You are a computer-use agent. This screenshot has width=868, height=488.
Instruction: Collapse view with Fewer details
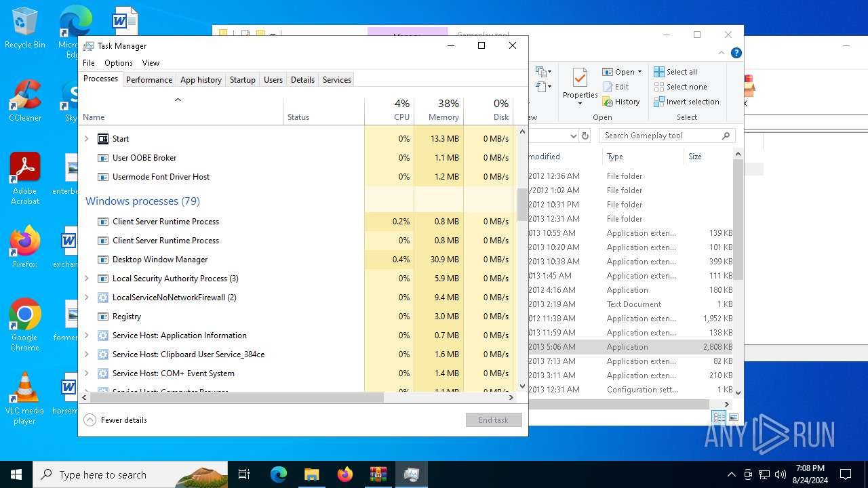pyautogui.click(x=115, y=420)
